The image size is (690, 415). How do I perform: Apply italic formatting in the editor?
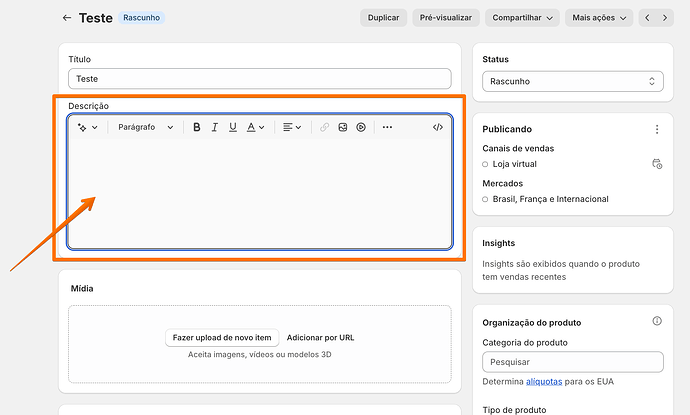click(x=215, y=128)
